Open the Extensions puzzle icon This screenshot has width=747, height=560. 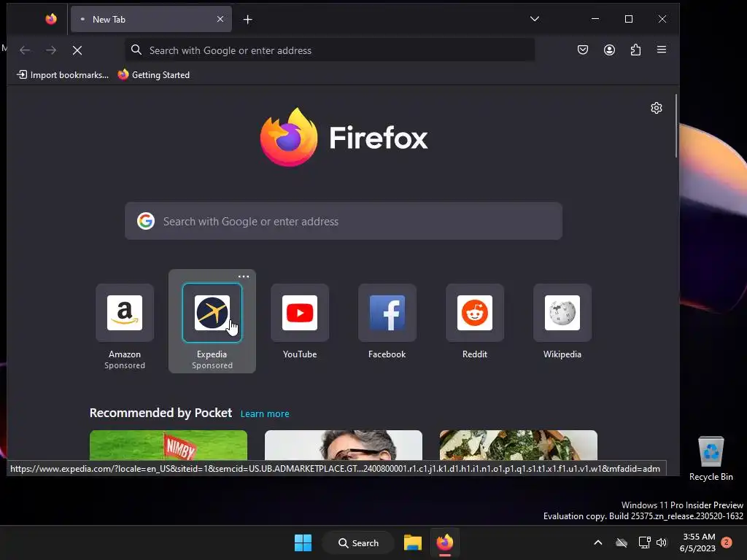click(635, 50)
